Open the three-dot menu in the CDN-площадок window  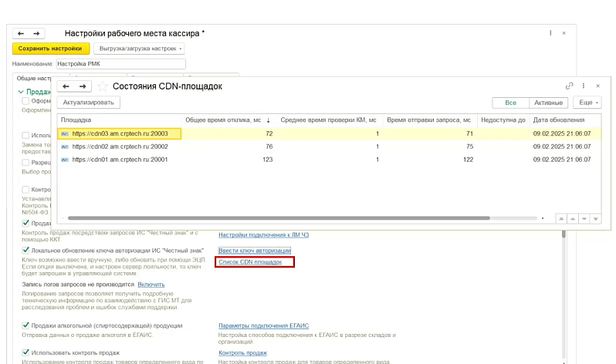click(584, 86)
